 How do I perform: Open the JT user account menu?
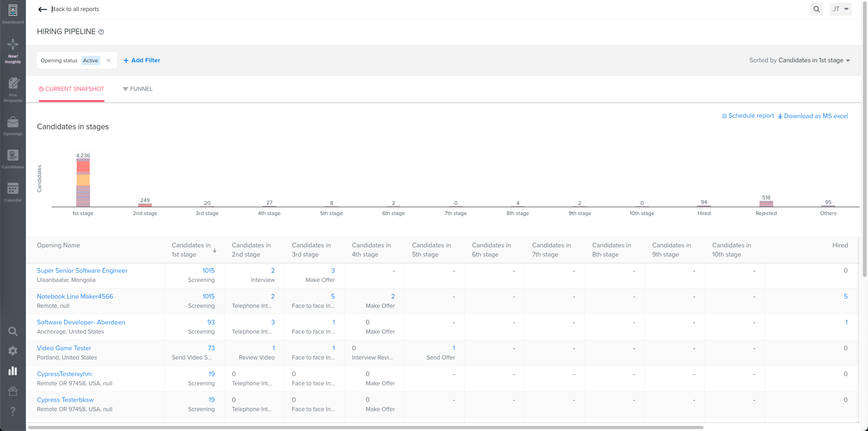pos(840,9)
